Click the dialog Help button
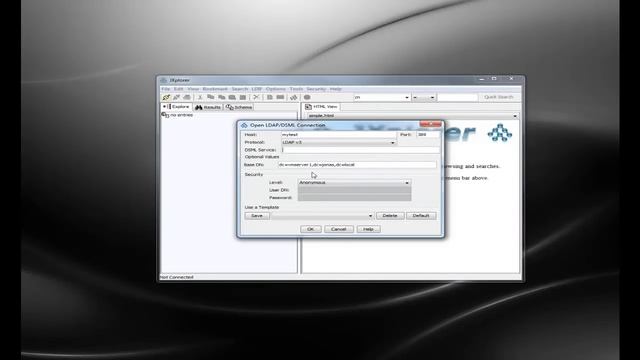Screen dimensions: 640x360 (368, 229)
